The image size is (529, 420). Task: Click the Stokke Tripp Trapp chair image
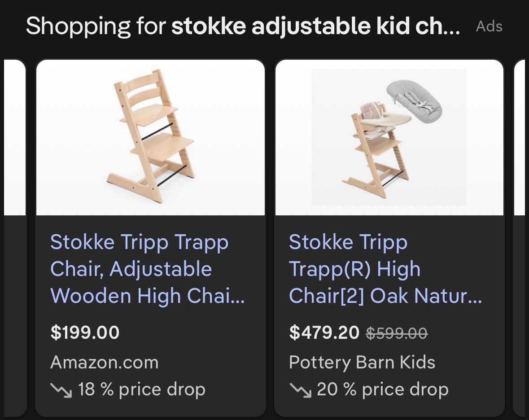click(150, 137)
